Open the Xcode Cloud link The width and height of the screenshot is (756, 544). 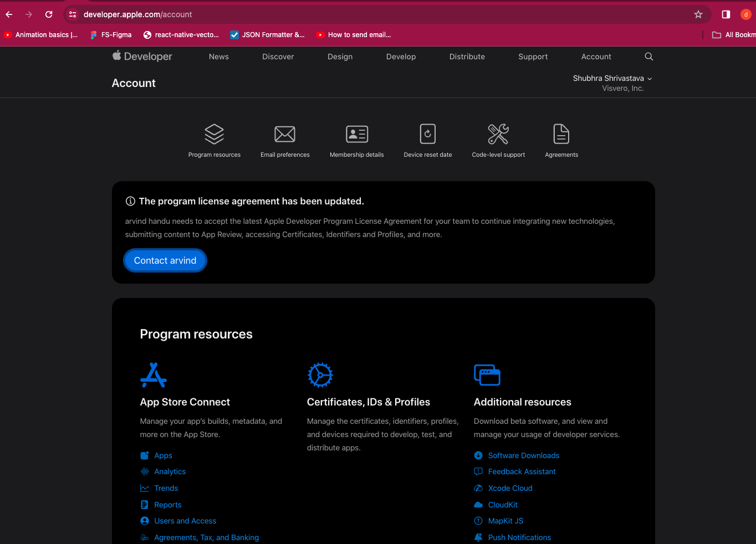(x=510, y=488)
